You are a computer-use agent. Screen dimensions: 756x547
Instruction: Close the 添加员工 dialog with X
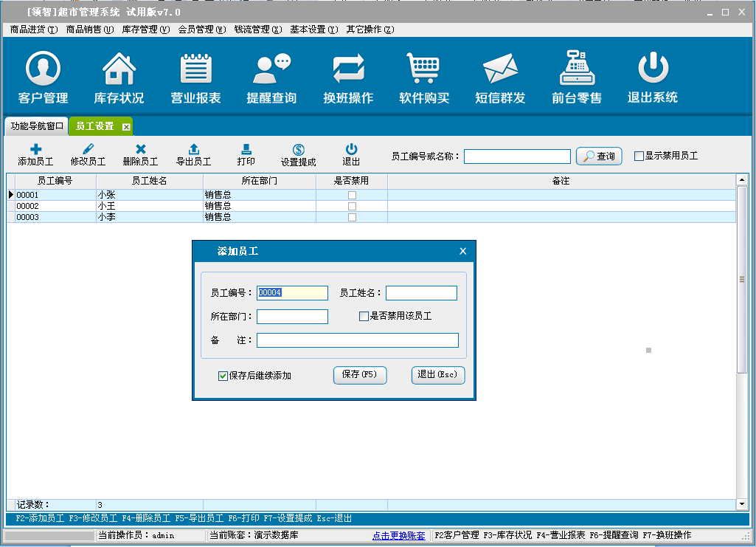click(x=463, y=251)
